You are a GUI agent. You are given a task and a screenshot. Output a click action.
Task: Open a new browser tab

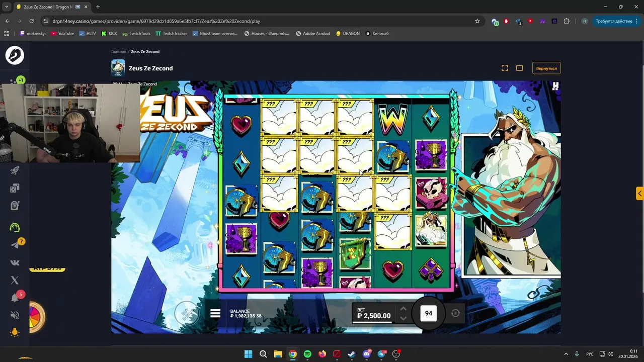[x=98, y=7]
